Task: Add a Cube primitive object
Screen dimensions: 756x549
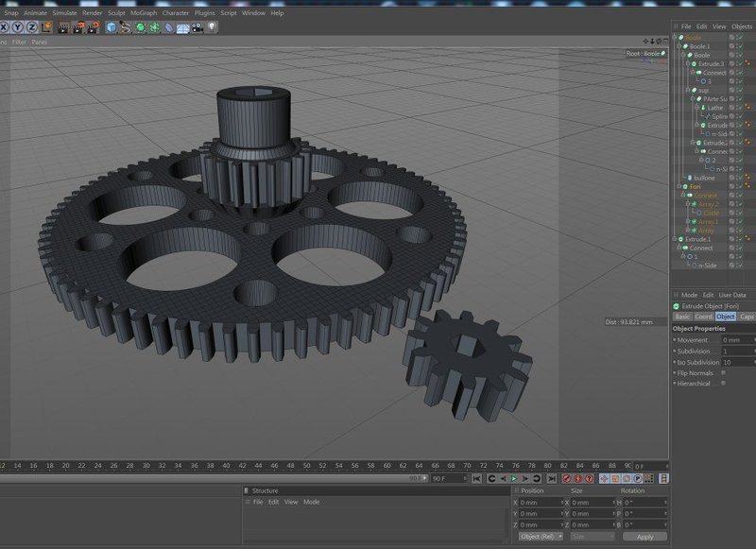Action: click(112, 27)
